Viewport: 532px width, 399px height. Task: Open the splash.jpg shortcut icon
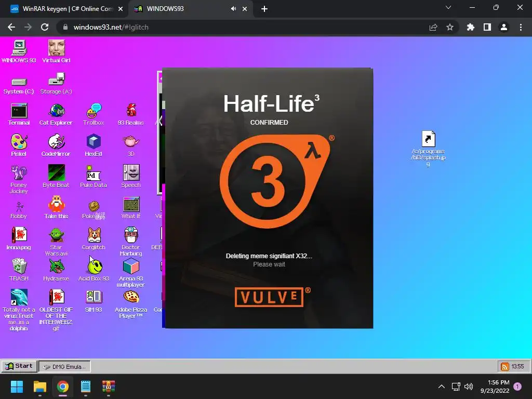point(428,149)
